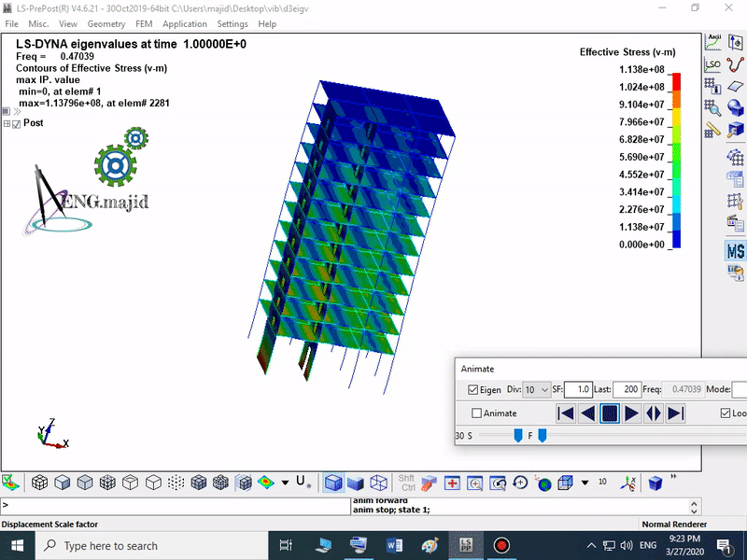Open the ISO surface tool
The height and width of the screenshot is (560, 747).
[713, 64]
